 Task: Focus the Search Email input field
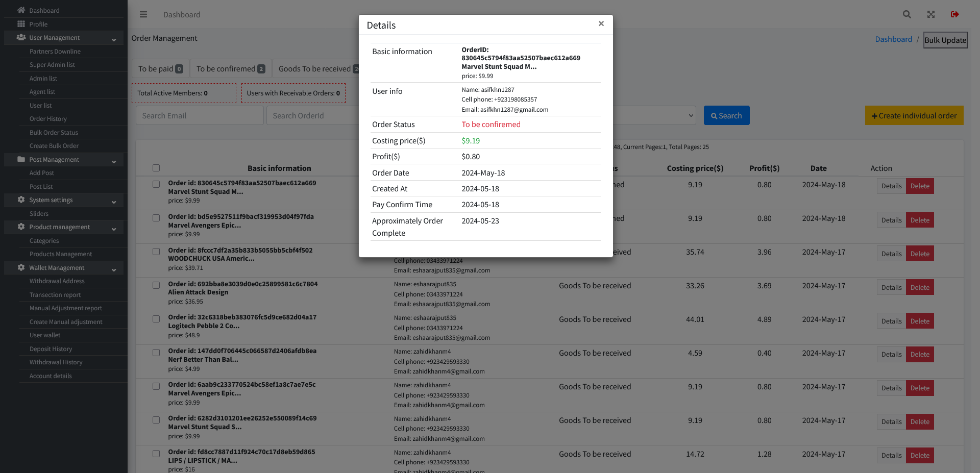200,115
